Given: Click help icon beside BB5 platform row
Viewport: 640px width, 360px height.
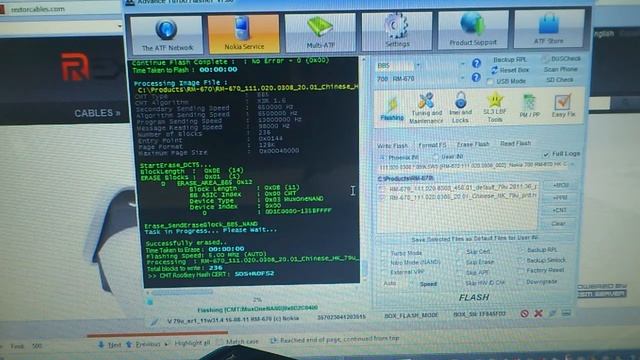Looking at the screenshot, I should (x=476, y=63).
